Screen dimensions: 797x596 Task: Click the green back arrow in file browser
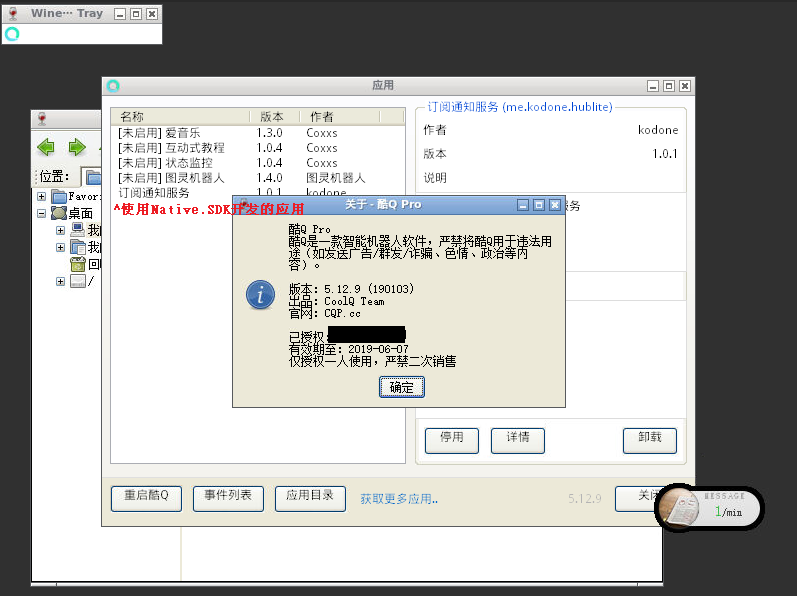46,147
